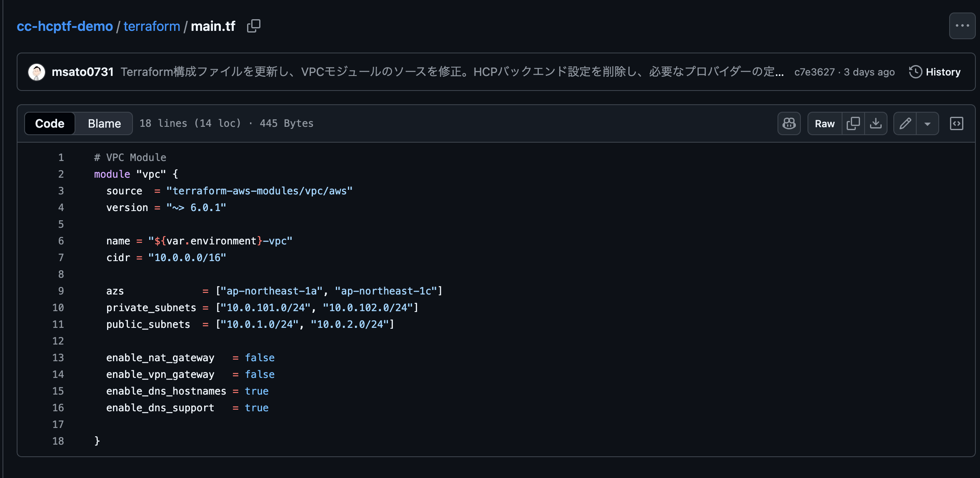The width and height of the screenshot is (980, 478).
Task: Click "10.0.102.0/24" private subnet value
Action: pos(368,307)
